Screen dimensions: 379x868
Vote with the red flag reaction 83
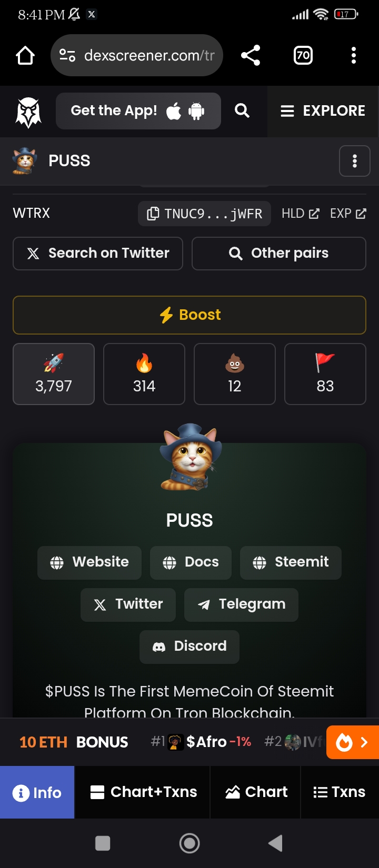click(325, 374)
